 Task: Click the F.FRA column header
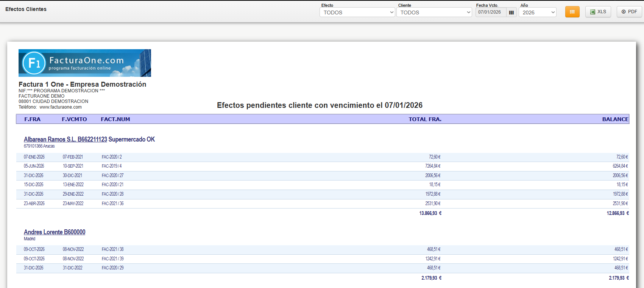[x=33, y=119]
